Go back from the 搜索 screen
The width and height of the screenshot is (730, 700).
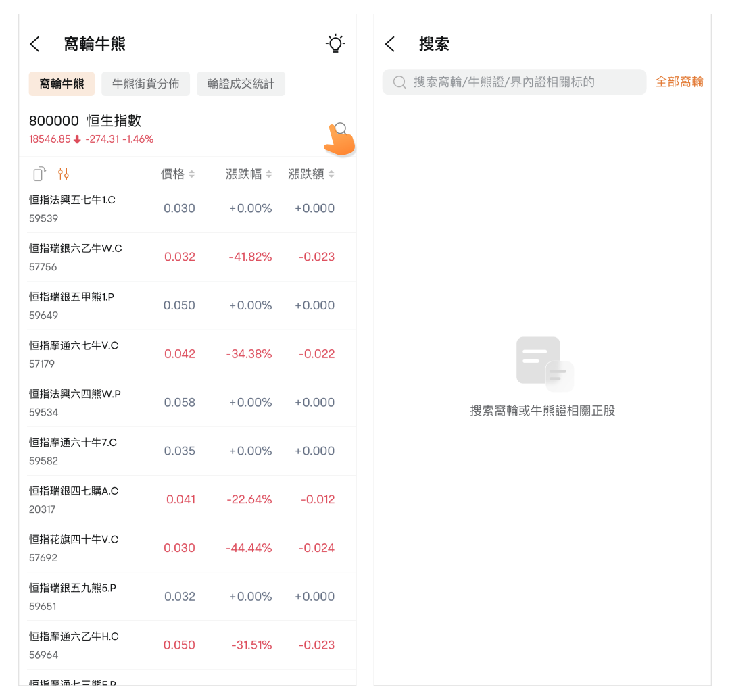(x=390, y=45)
